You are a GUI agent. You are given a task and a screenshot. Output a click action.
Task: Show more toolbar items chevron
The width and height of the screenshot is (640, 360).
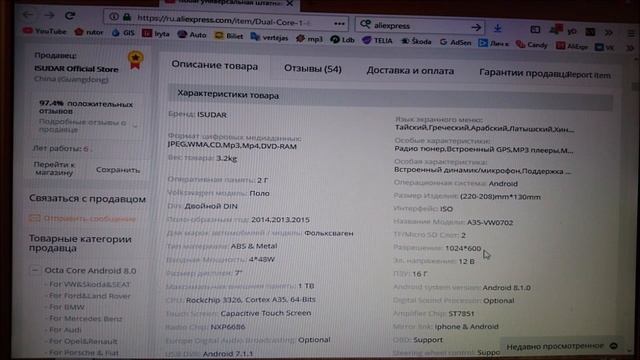[x=609, y=32]
